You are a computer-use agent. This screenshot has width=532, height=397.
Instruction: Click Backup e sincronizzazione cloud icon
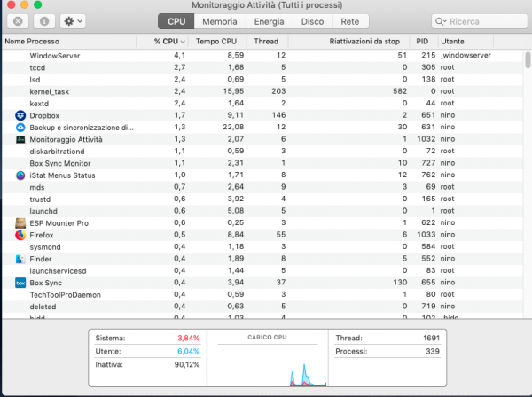click(x=20, y=127)
